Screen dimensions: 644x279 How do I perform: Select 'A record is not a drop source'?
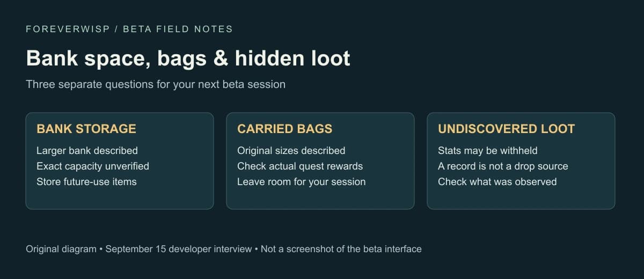(x=503, y=166)
